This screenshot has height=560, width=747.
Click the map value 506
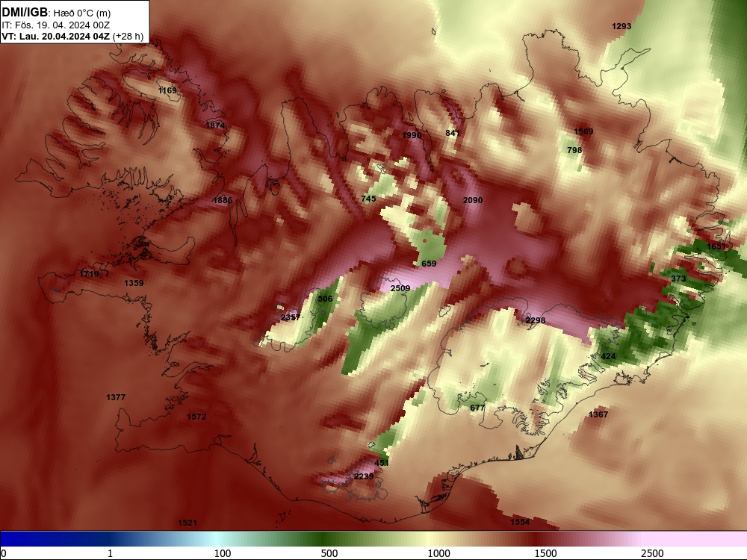[x=325, y=299]
